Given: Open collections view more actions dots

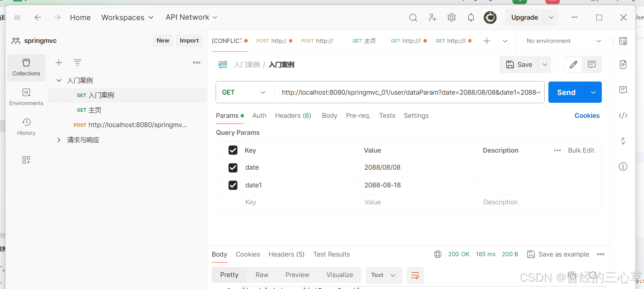Looking at the screenshot, I should (x=197, y=63).
